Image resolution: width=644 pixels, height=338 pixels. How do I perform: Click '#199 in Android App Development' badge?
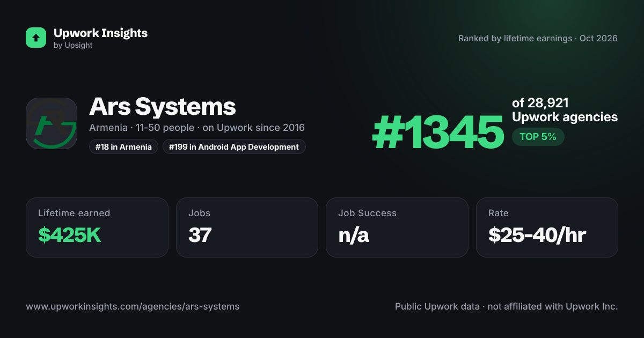[234, 146]
